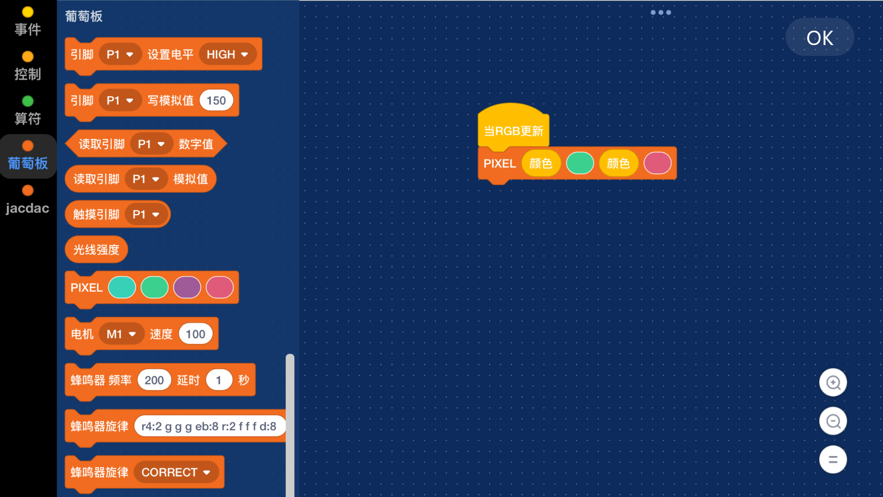Select the 事件 category

click(x=28, y=22)
